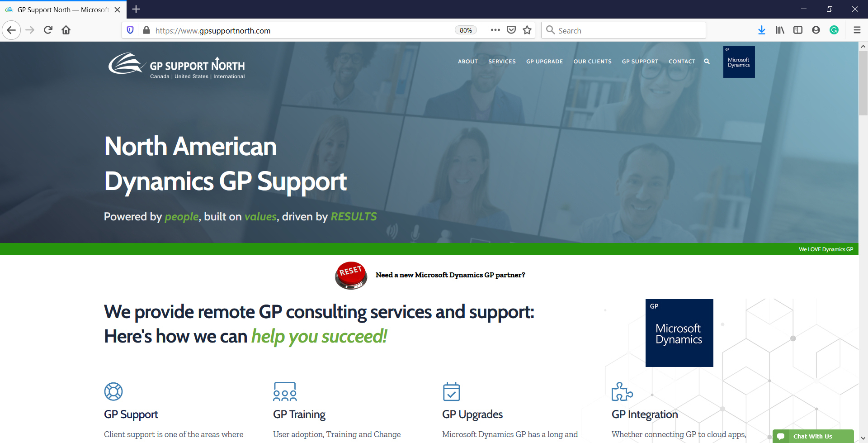The width and height of the screenshot is (868, 443).
Task: Click the browser Back arrow button
Action: (x=11, y=30)
